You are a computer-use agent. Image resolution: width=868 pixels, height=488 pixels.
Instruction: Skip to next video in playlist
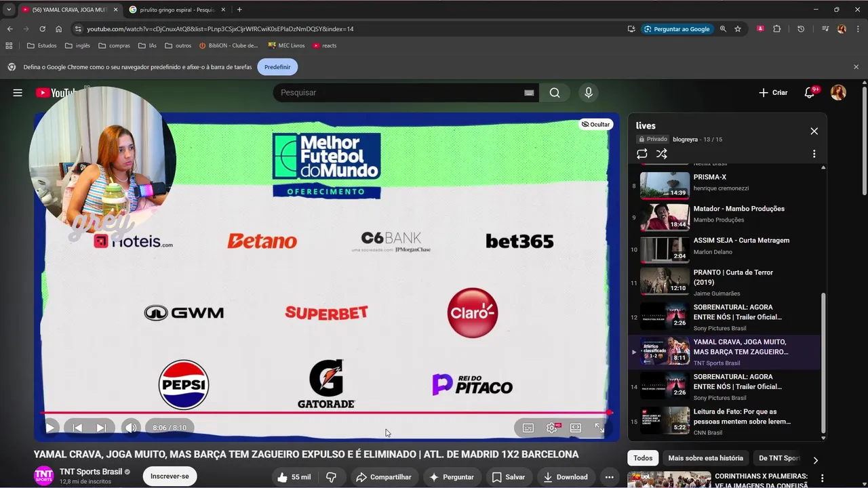click(x=101, y=428)
